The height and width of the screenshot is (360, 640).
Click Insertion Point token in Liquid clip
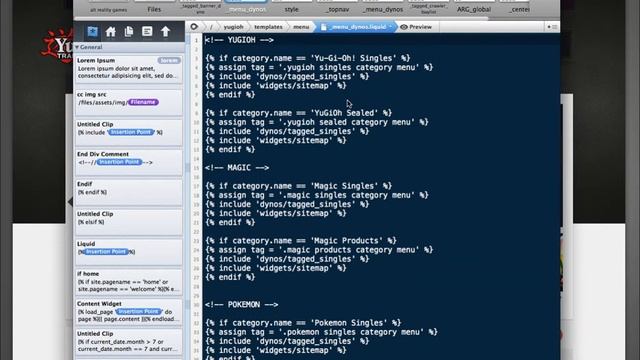click(106, 252)
